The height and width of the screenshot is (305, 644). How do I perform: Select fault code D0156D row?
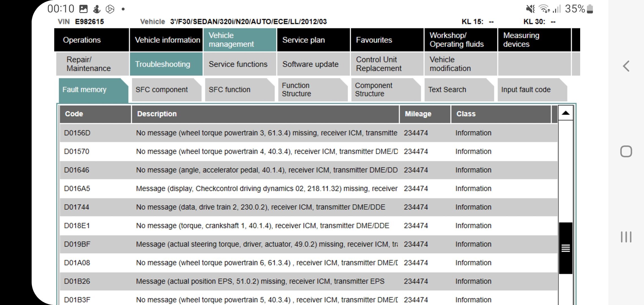pyautogui.click(x=308, y=133)
